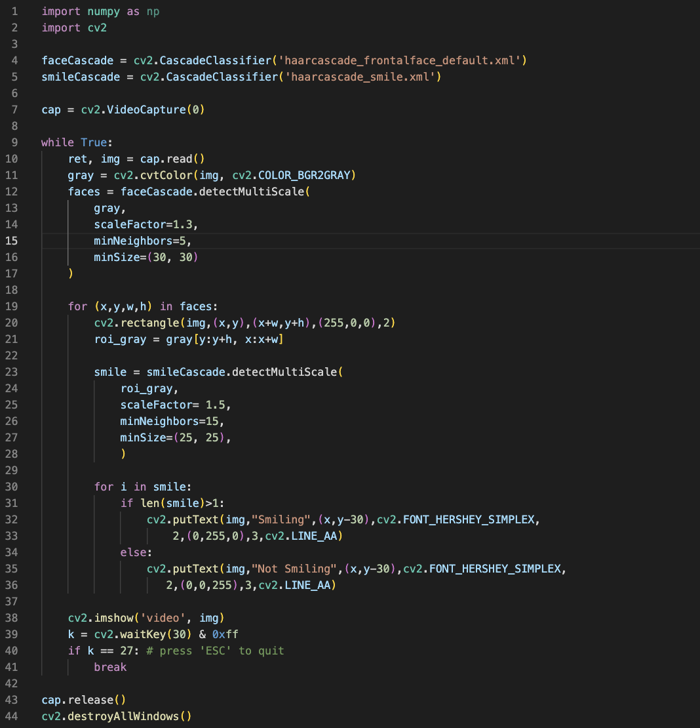
Task: Click 'cv2.VideoCapture(0)' on line 7
Action: (143, 110)
